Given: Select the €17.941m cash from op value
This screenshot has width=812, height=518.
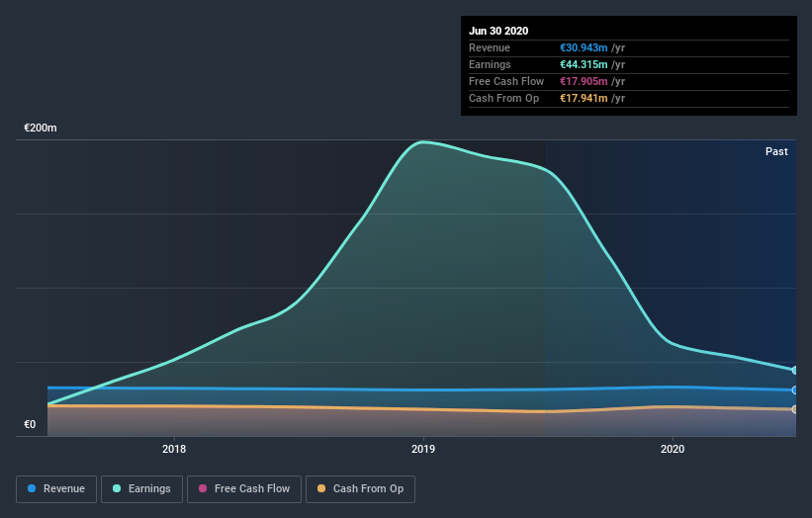Looking at the screenshot, I should tap(584, 98).
